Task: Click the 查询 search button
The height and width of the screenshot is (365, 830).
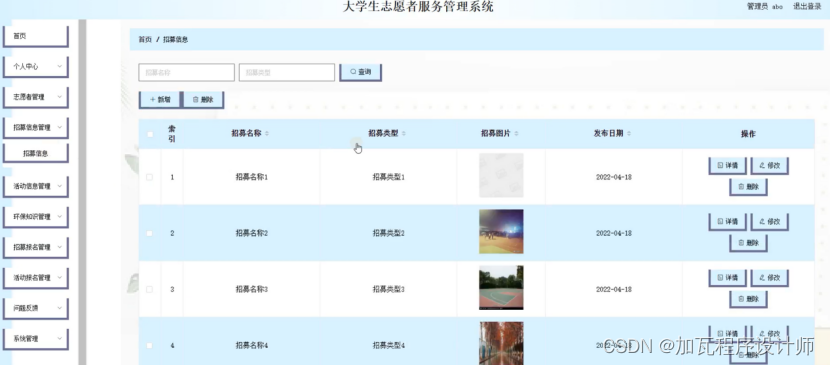Action: pyautogui.click(x=360, y=72)
